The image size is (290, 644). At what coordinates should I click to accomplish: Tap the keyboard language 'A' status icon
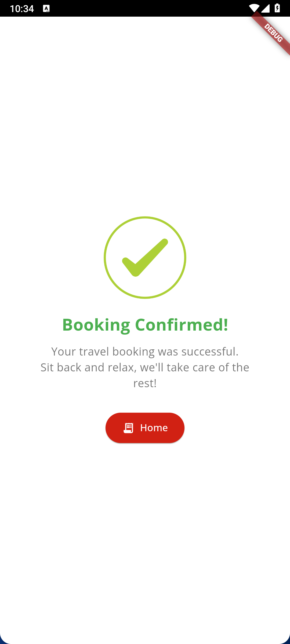46,9
